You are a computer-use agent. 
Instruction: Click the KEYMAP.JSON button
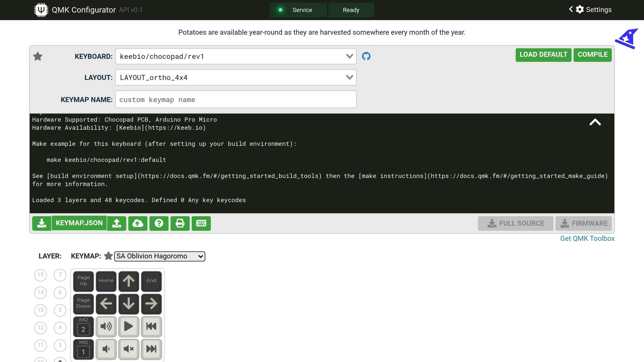(79, 223)
